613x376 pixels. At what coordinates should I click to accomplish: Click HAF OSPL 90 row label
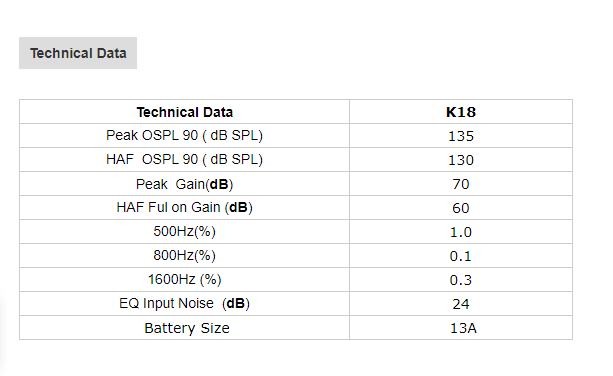tap(185, 159)
